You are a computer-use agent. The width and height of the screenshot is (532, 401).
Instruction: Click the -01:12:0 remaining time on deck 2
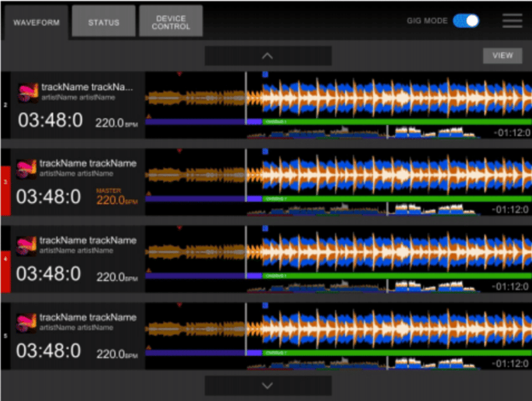tap(510, 132)
